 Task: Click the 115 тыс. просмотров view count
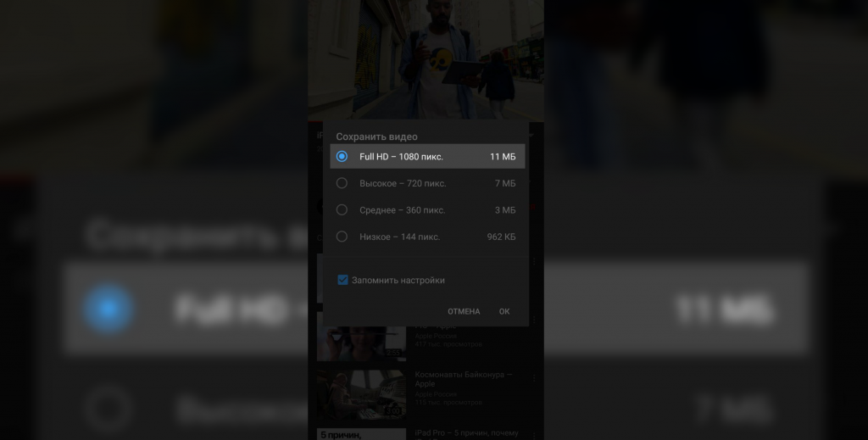pyautogui.click(x=448, y=403)
